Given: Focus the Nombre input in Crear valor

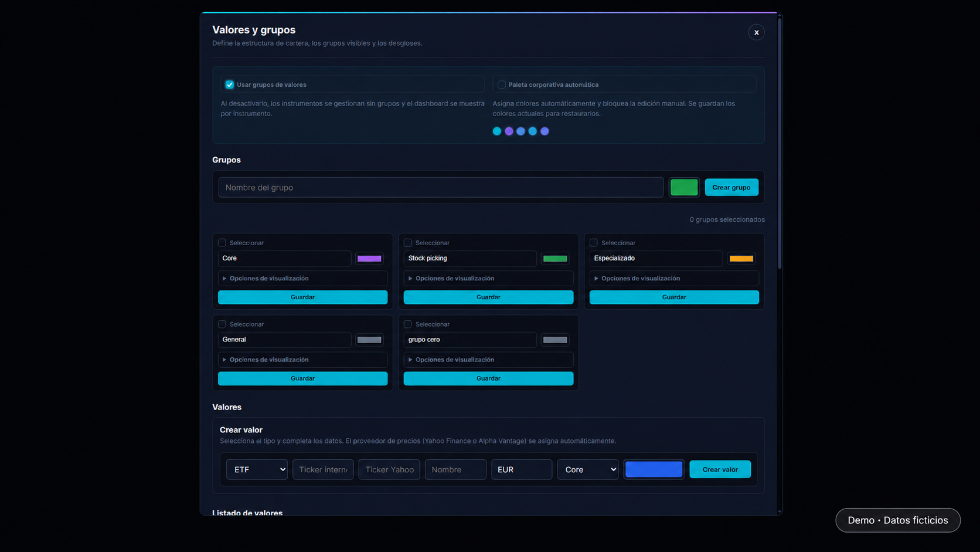Looking at the screenshot, I should pyautogui.click(x=455, y=469).
